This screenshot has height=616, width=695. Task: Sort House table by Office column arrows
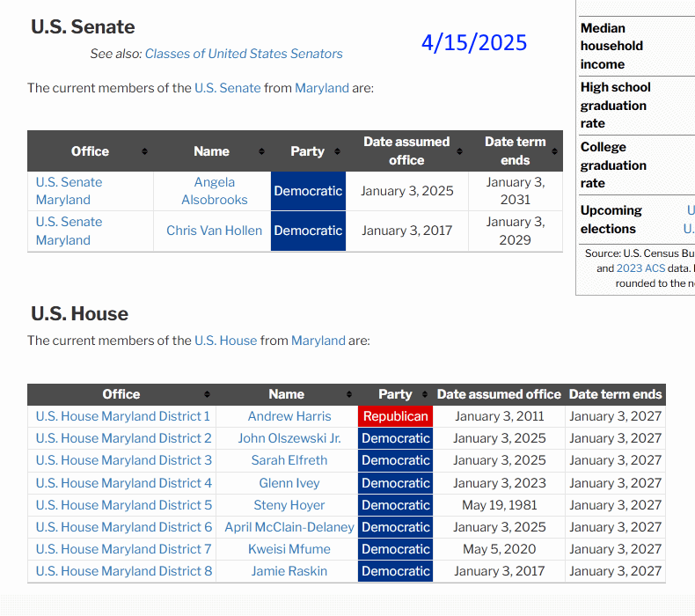(x=207, y=394)
